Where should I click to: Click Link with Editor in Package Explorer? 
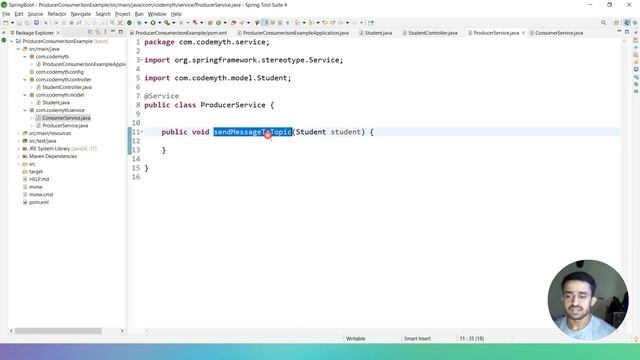98,32
